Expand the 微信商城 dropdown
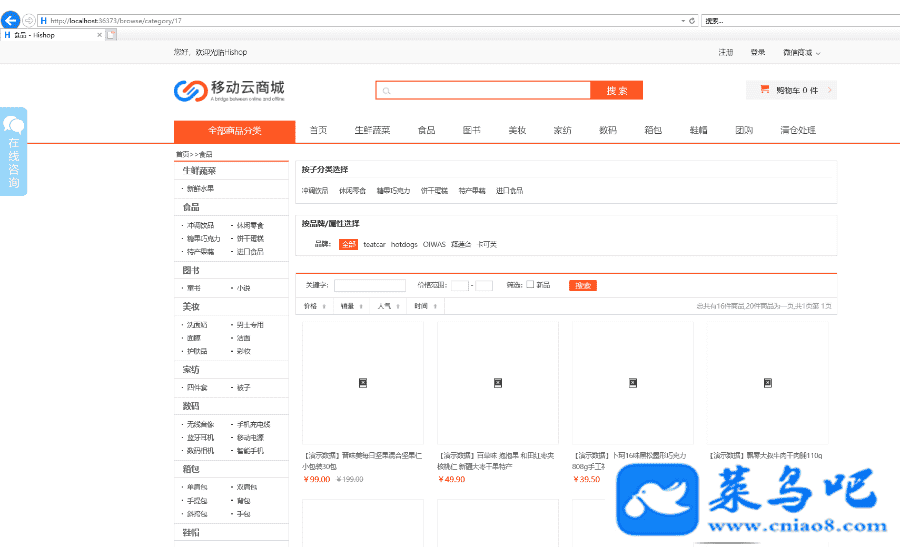This screenshot has height=547, width=900. point(801,53)
